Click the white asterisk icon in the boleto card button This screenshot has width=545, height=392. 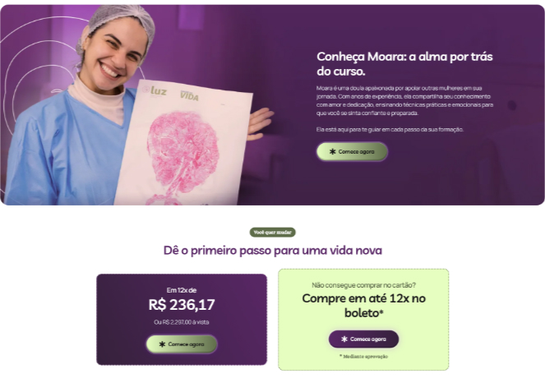344,339
